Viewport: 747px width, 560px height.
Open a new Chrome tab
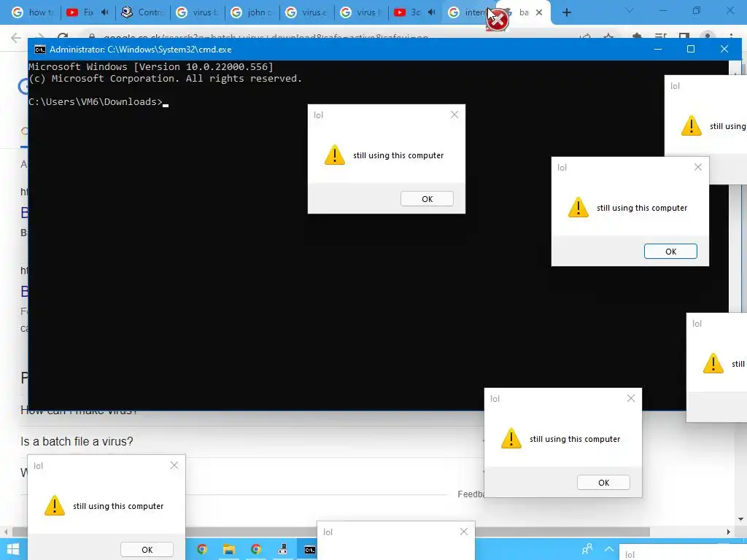tap(566, 12)
